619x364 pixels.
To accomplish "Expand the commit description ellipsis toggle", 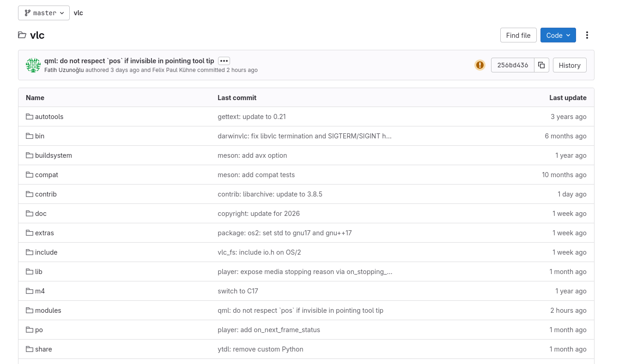I will (x=224, y=61).
